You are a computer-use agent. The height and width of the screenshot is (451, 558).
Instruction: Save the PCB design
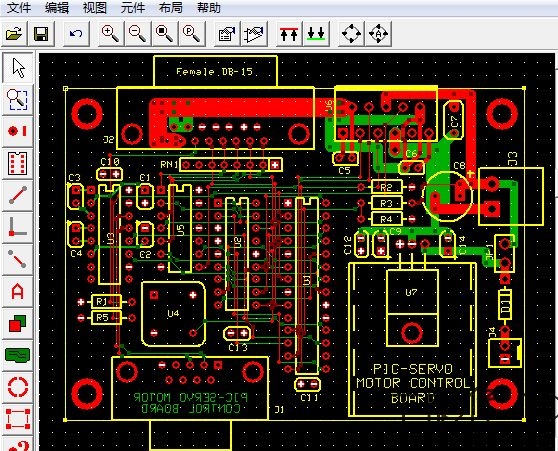[x=41, y=34]
